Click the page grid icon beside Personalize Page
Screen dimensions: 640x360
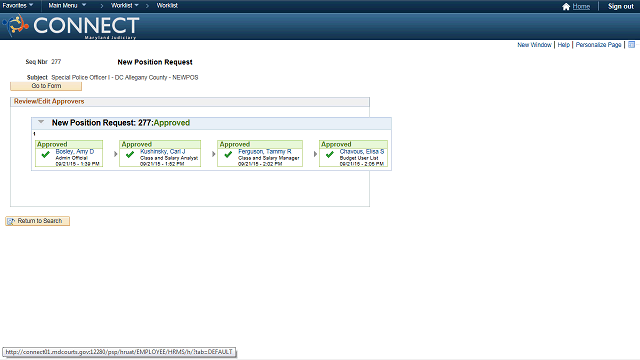click(x=631, y=44)
